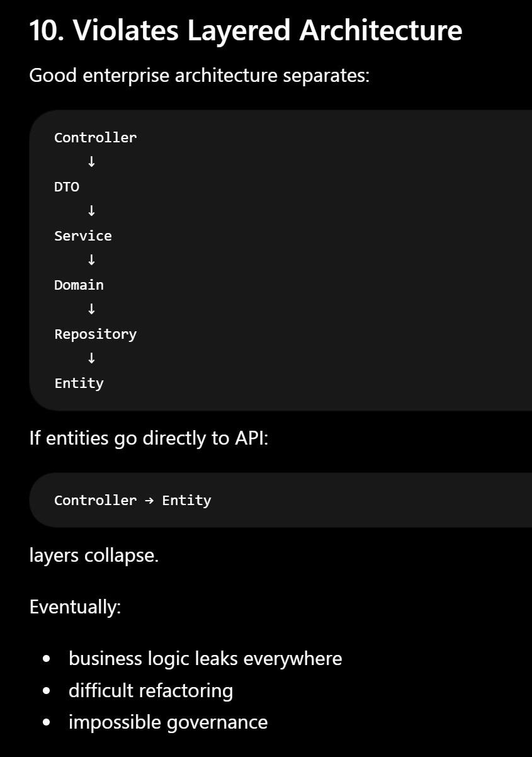Click the "If entities go directly to API:" text
The image size is (532, 757).
[149, 438]
